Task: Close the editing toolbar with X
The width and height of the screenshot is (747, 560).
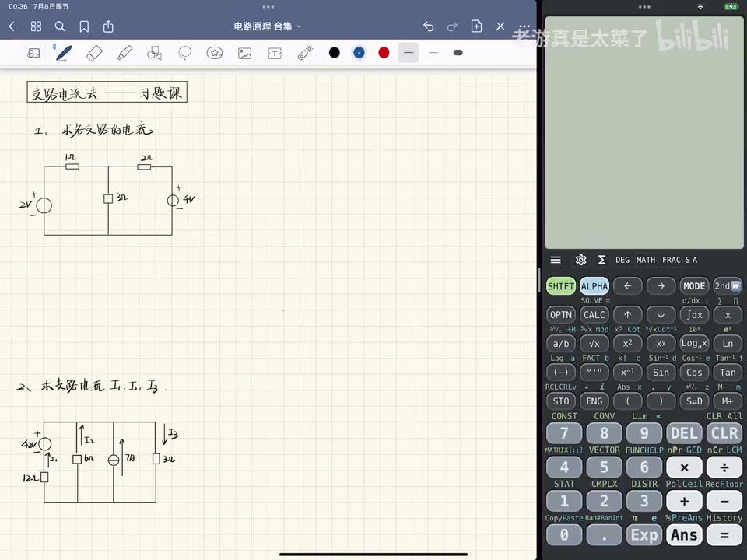Action: click(x=500, y=26)
